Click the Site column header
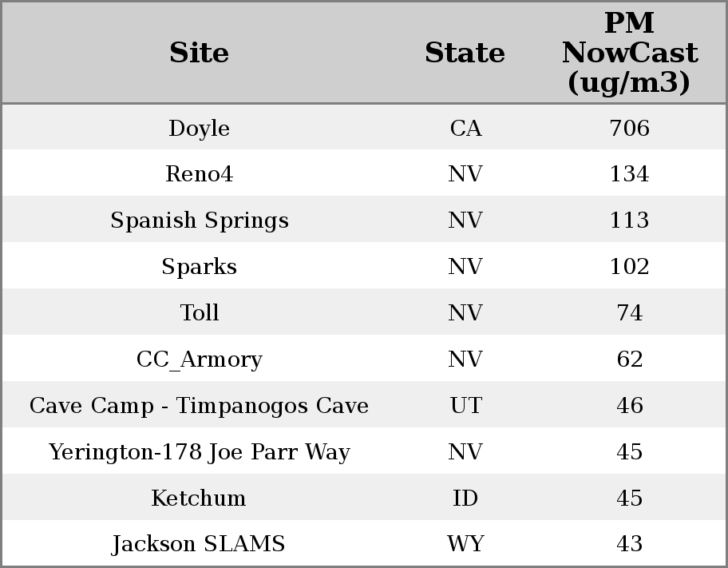 [x=199, y=54]
